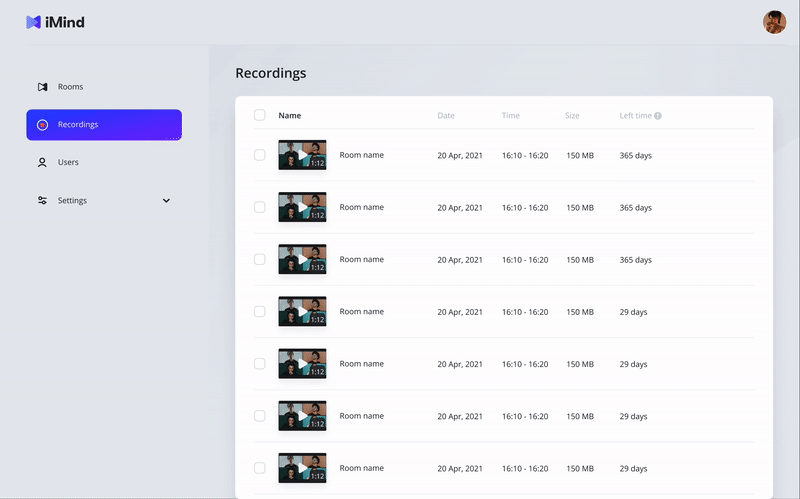Click the Recordings page heading

[270, 73]
